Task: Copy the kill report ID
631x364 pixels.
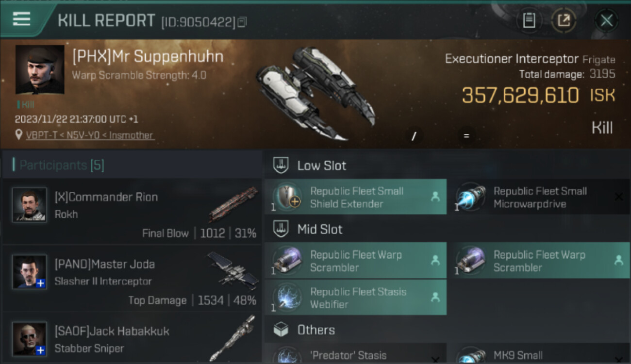Action: (242, 22)
